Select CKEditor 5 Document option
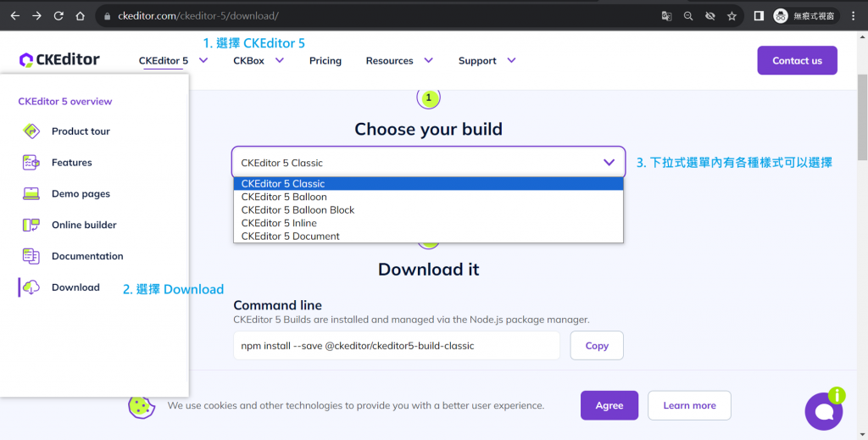The width and height of the screenshot is (868, 440). (428, 237)
